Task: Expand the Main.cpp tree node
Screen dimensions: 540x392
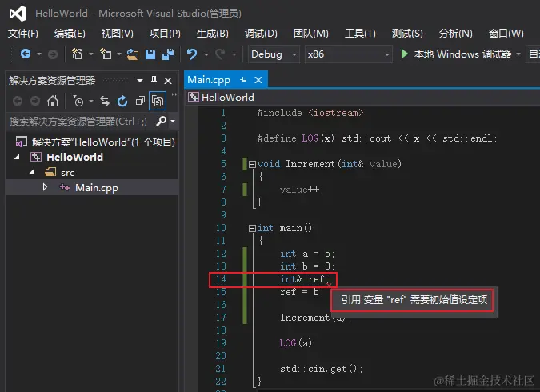Action: pos(45,187)
